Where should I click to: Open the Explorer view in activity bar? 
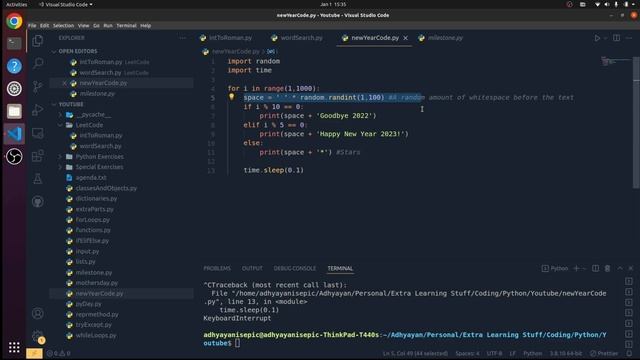pos(38,40)
